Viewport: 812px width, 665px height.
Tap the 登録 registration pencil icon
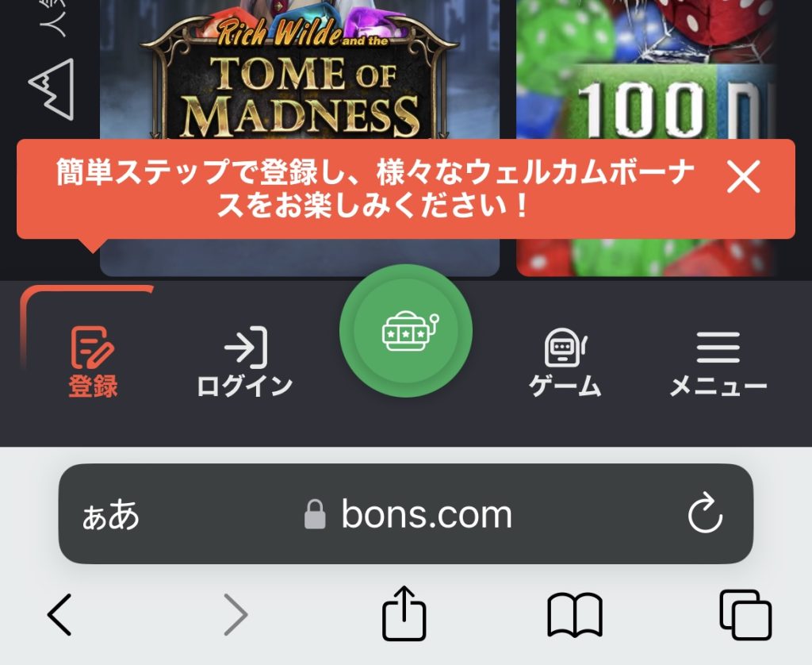click(92, 347)
